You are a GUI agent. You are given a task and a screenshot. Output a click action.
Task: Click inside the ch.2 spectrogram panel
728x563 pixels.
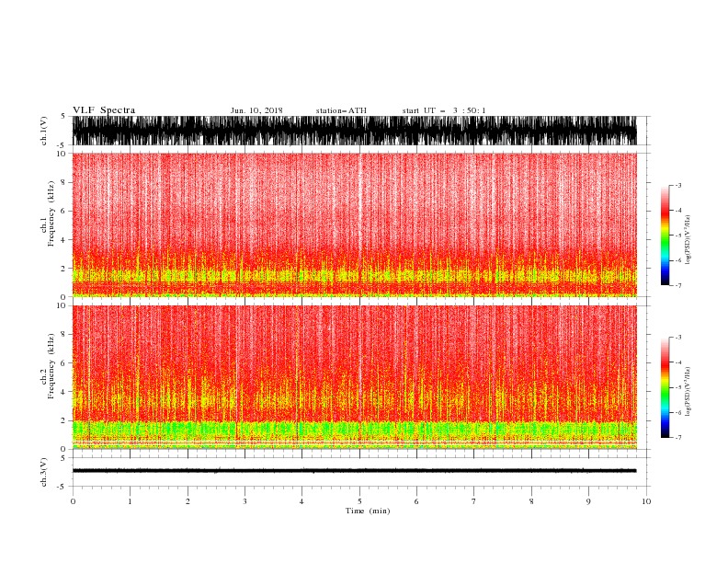tap(354, 377)
